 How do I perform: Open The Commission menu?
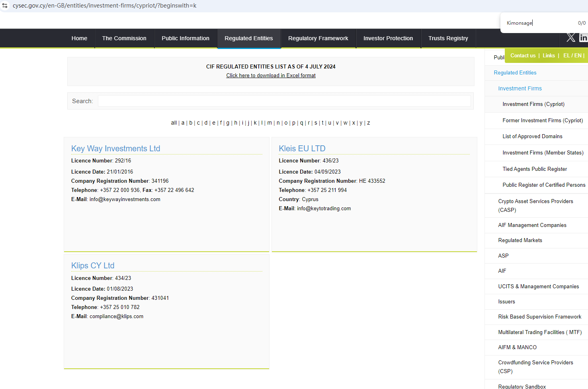tap(124, 38)
